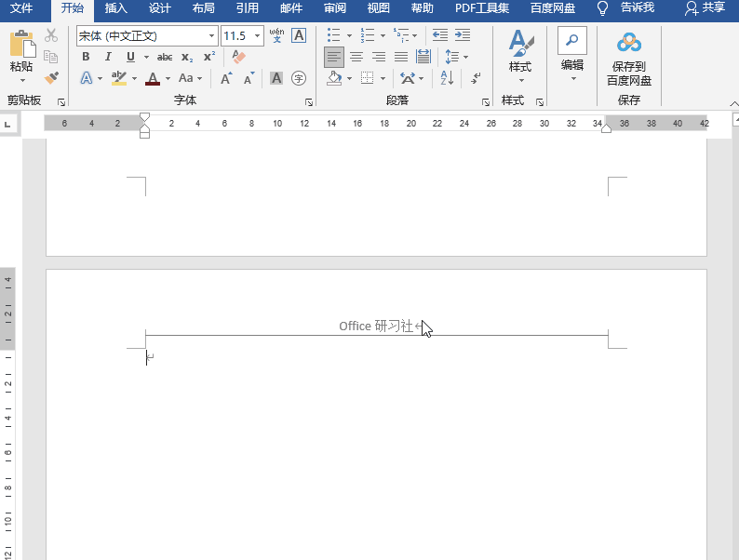
Task: Click the Copy icon
Action: 51,57
